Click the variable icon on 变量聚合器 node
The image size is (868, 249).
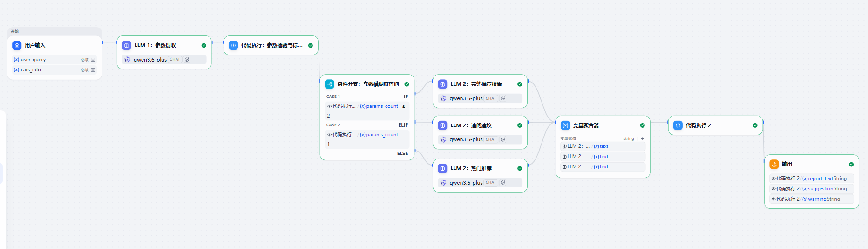(565, 125)
